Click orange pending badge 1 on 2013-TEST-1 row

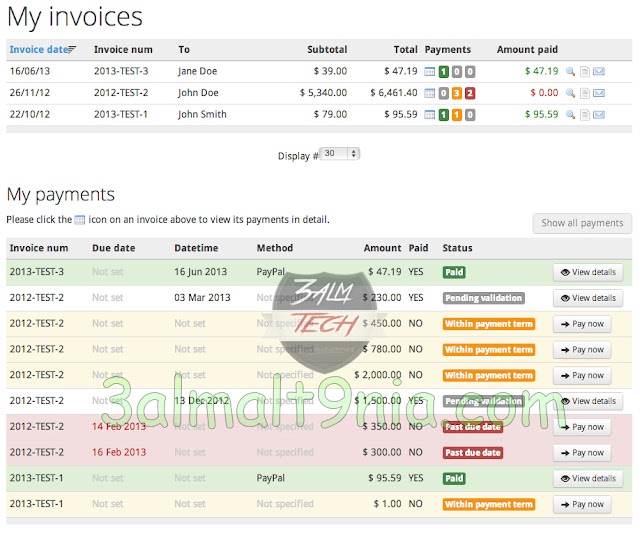coord(457,115)
